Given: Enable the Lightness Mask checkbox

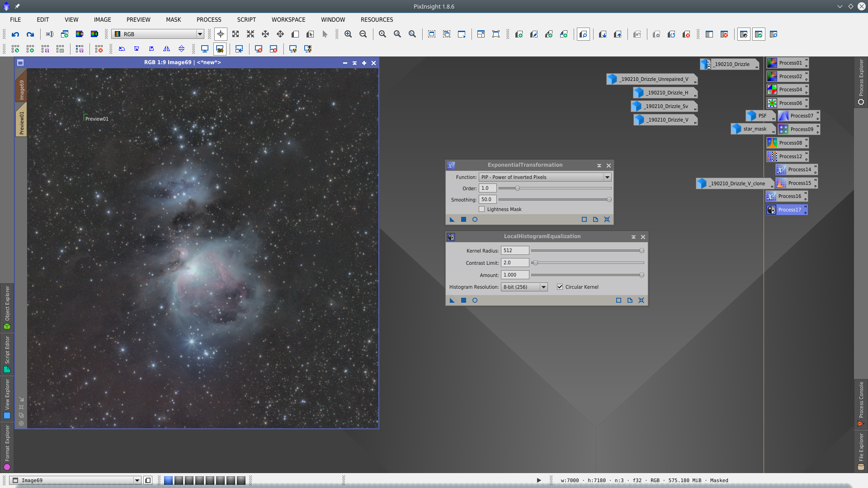Looking at the screenshot, I should [x=482, y=209].
